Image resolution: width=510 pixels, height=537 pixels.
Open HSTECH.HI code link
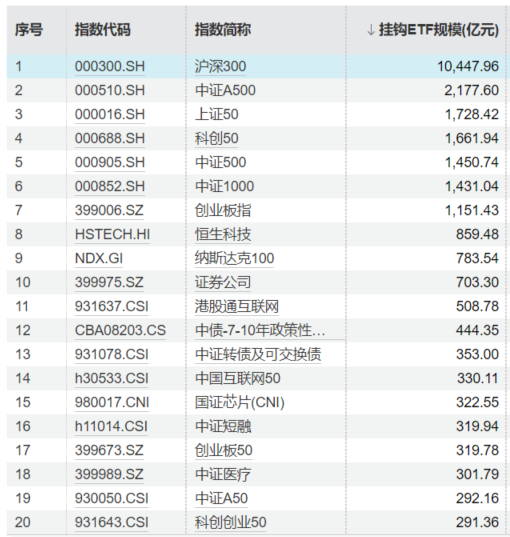click(112, 234)
